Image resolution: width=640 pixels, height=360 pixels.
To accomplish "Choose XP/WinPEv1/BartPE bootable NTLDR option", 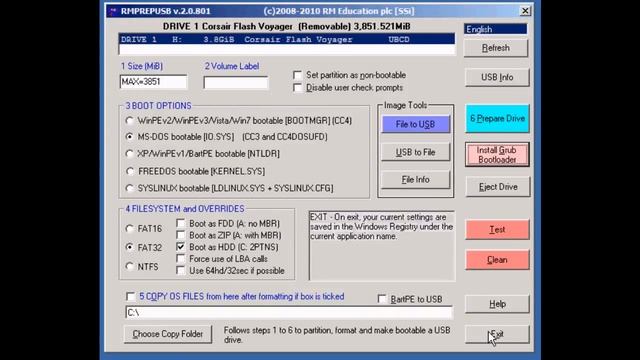I will click(130, 154).
